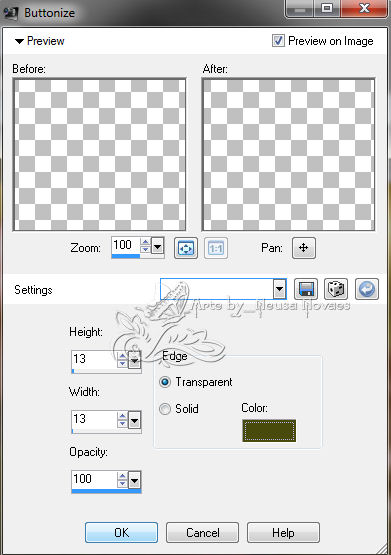Reset to default with blue arrow icon
Screen dimensions: 391x555
367,290
